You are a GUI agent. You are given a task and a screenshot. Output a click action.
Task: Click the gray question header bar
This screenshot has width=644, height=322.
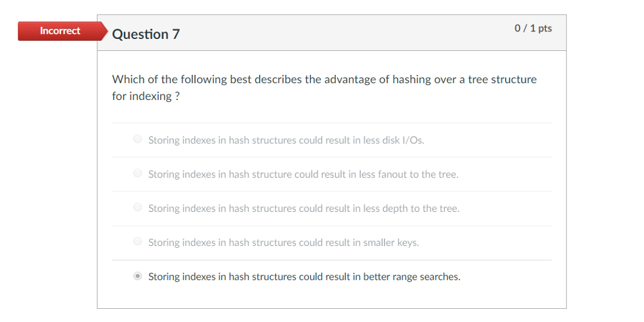[x=332, y=33]
